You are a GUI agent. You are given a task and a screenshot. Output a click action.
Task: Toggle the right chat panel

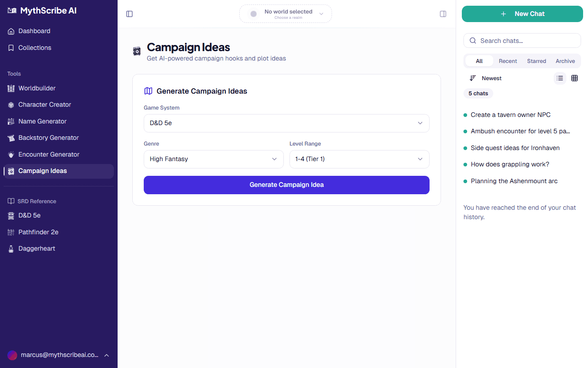pos(443,13)
